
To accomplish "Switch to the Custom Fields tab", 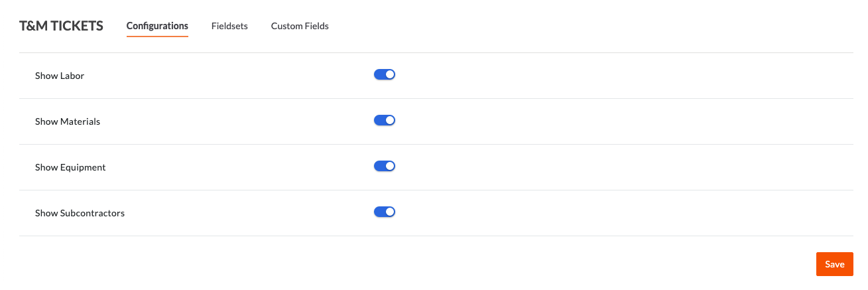I will [x=300, y=27].
